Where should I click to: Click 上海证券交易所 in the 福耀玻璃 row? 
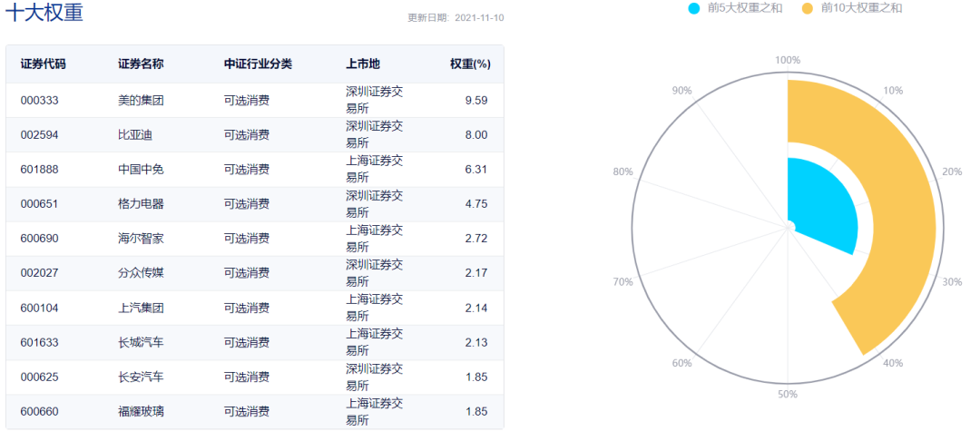(x=375, y=412)
